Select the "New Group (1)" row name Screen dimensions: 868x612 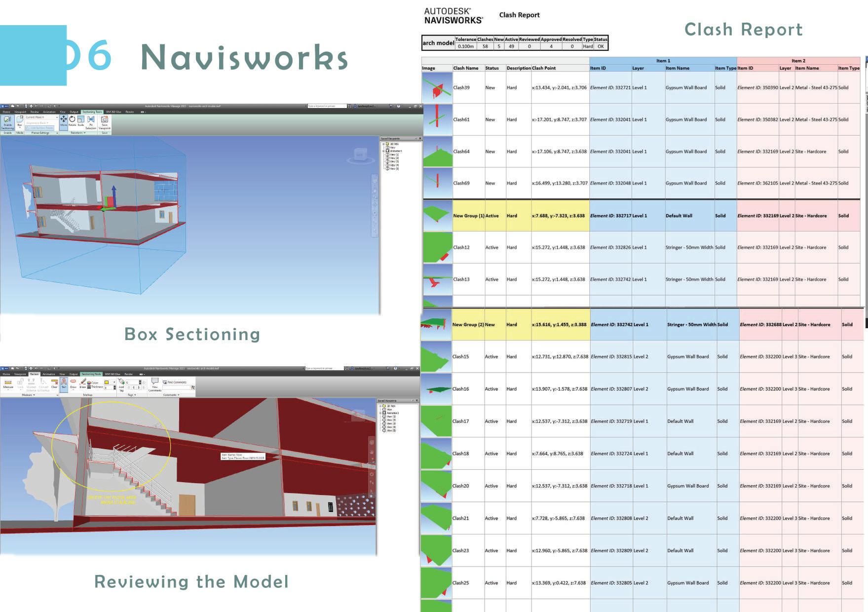[x=468, y=216]
